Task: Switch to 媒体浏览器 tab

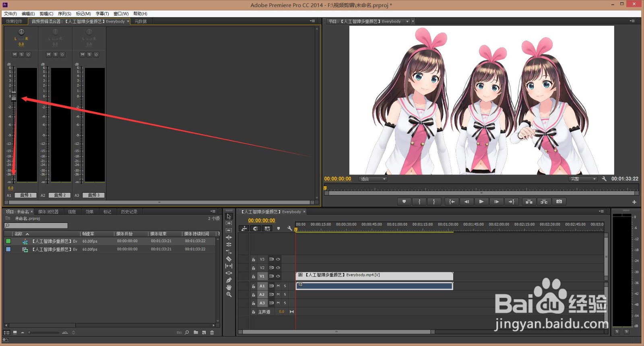Action: 48,212
